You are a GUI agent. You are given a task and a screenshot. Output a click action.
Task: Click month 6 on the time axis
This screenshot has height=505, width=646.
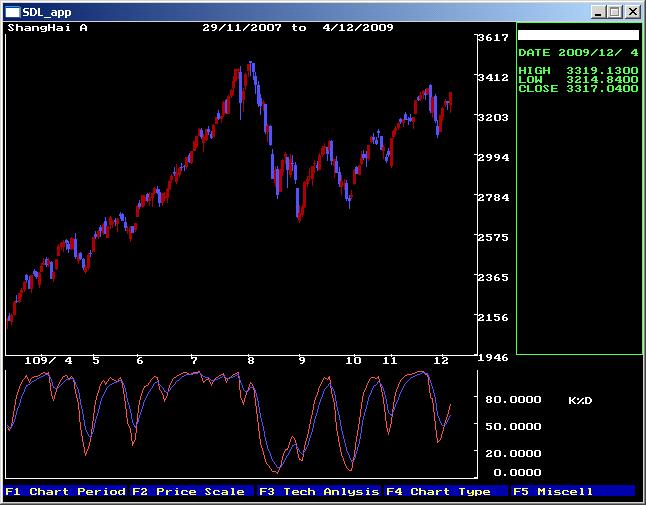click(140, 361)
